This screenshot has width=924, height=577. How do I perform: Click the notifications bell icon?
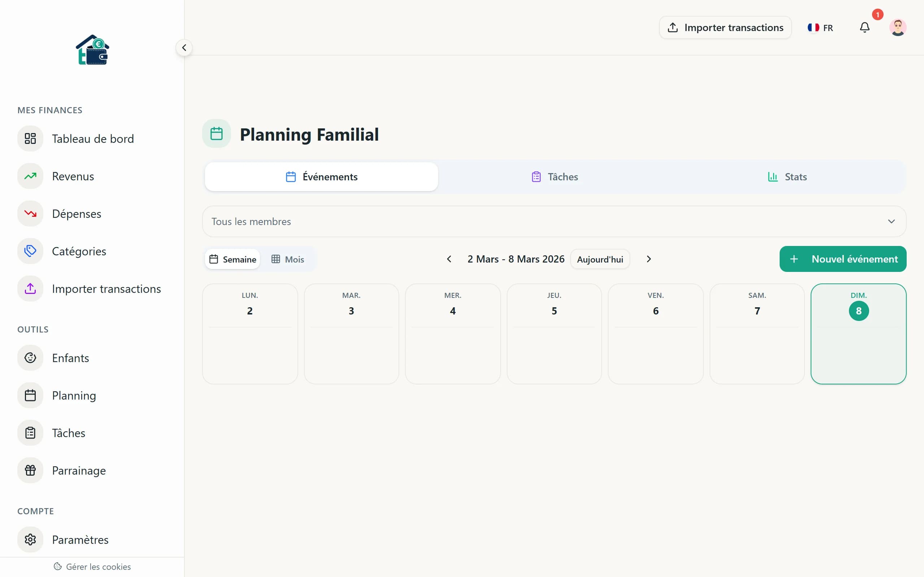pyautogui.click(x=864, y=27)
